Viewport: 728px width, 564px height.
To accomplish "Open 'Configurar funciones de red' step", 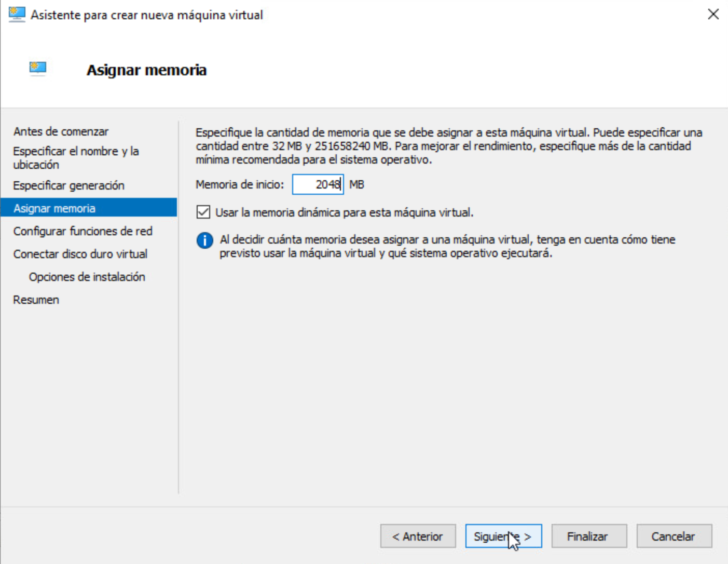I will 83,231.
